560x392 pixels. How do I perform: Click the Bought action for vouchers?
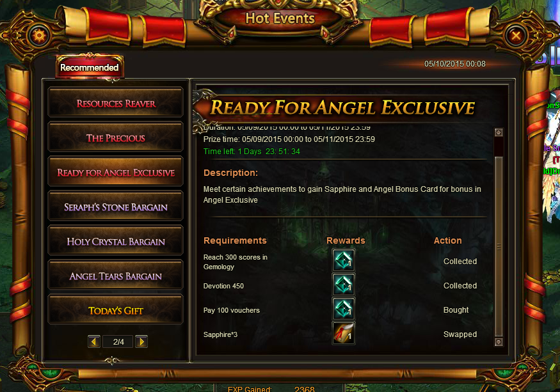click(x=456, y=310)
